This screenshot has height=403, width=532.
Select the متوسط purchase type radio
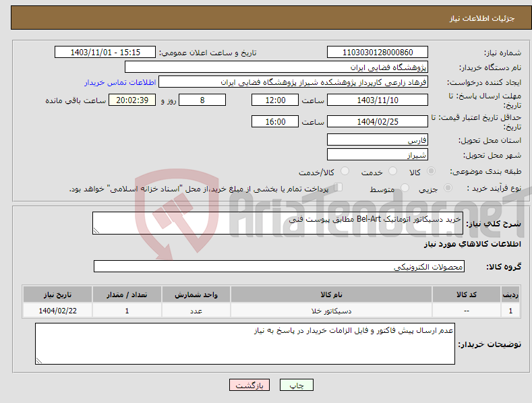[405, 187]
